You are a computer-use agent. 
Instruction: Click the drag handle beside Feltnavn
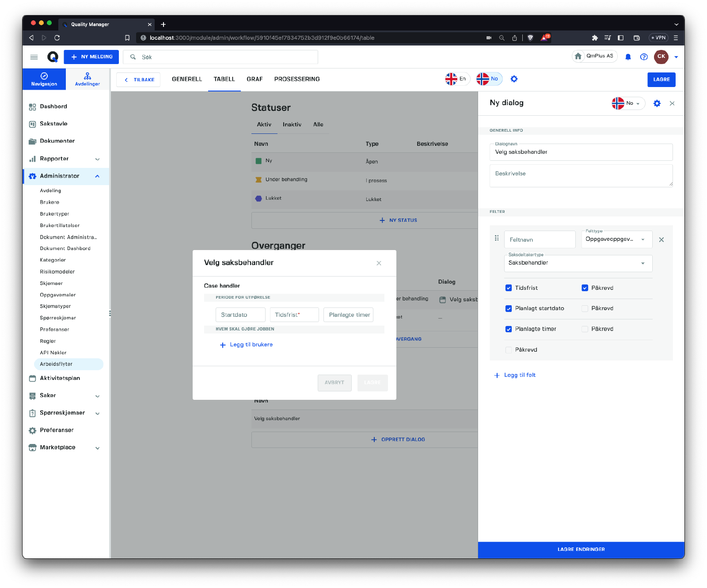497,238
